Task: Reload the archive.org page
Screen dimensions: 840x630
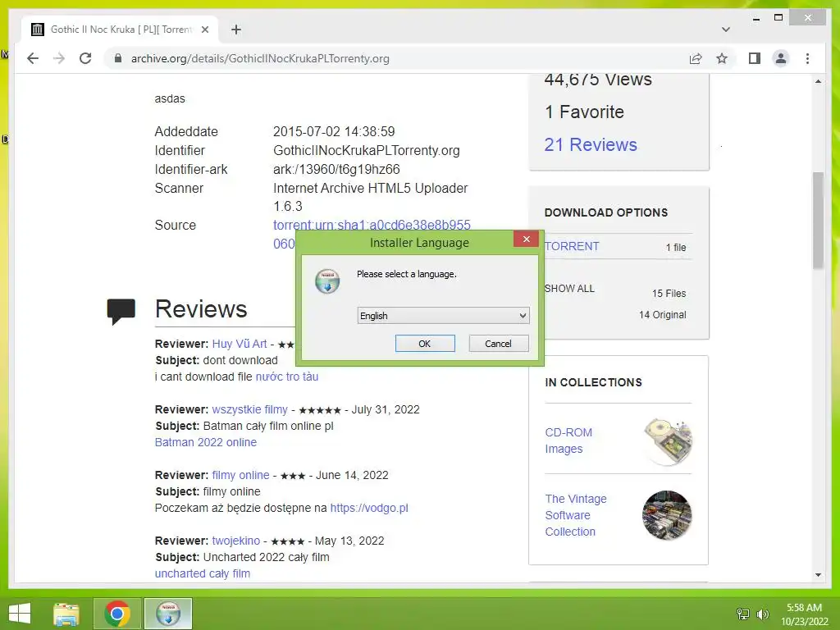Action: tap(85, 58)
